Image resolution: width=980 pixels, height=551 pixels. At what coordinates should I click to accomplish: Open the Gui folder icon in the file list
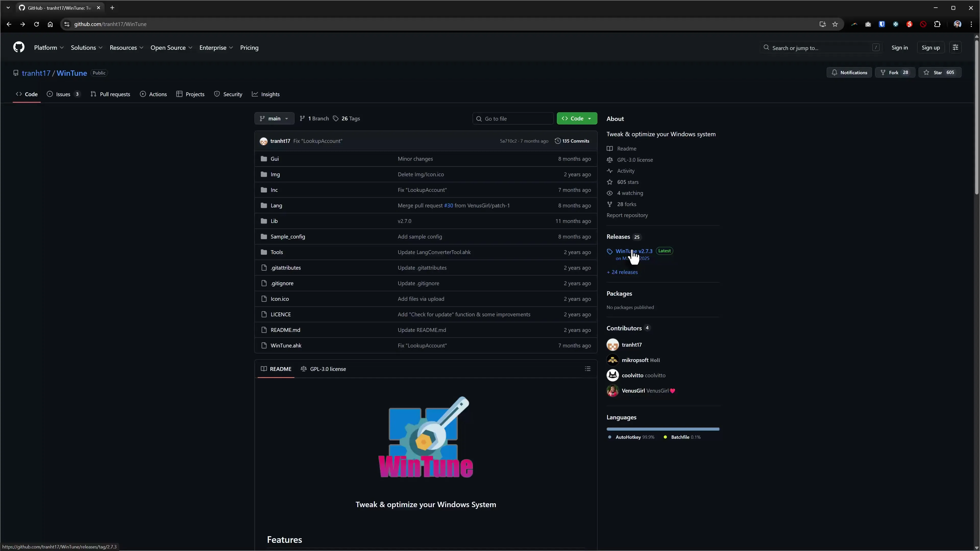(x=264, y=159)
